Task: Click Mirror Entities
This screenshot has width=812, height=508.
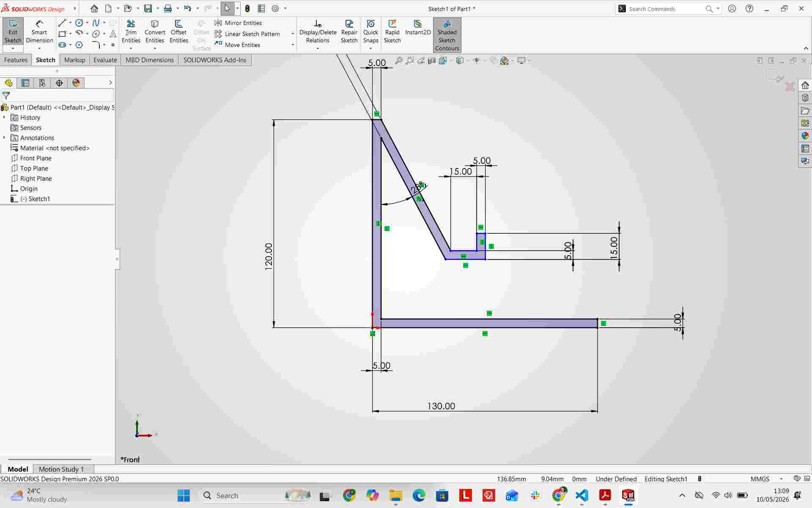Action: pyautogui.click(x=238, y=23)
